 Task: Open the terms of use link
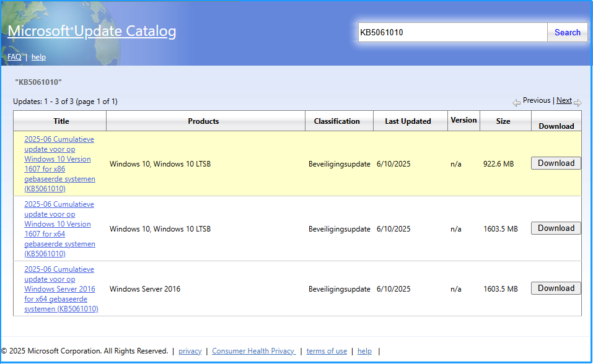click(x=327, y=351)
